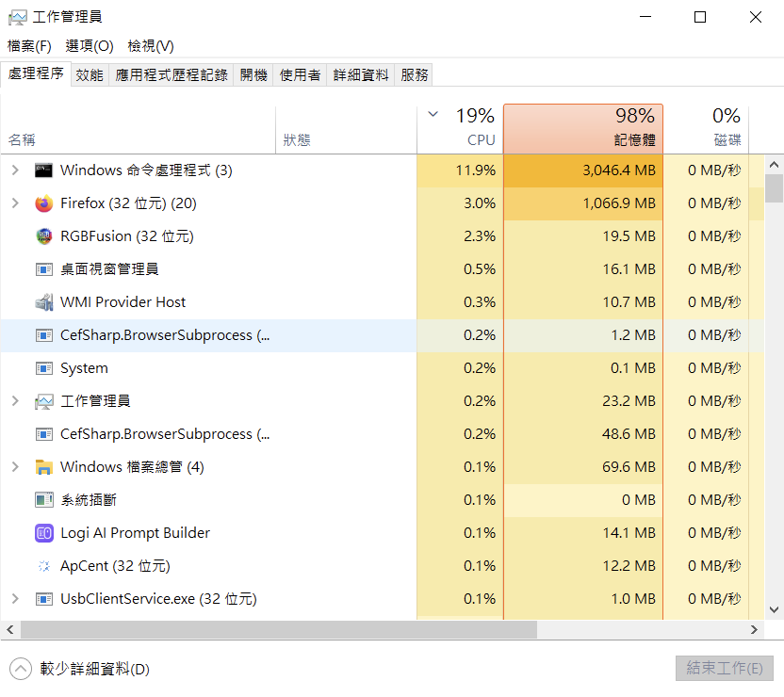Click the 23.2 MB memory cell

coord(583,401)
